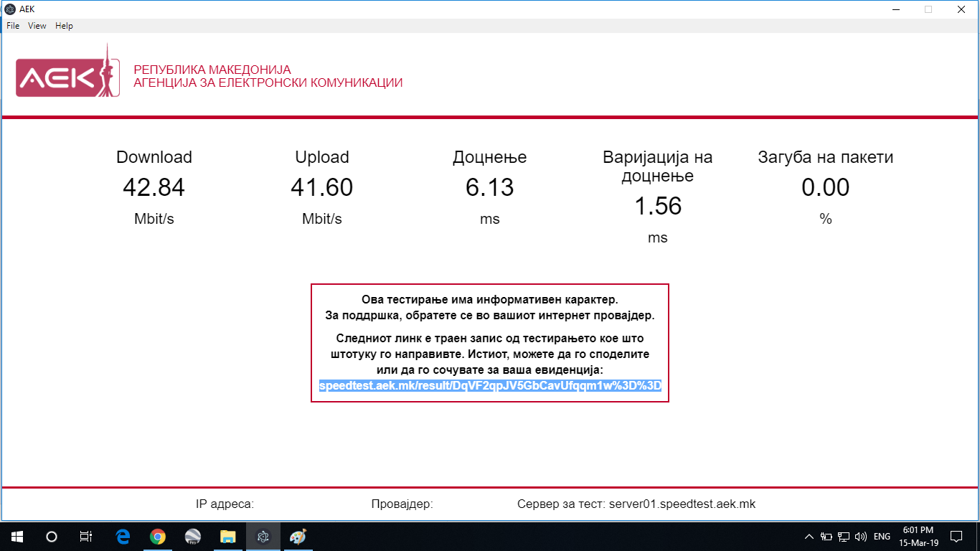Open File Explorer from taskbar

click(227, 536)
